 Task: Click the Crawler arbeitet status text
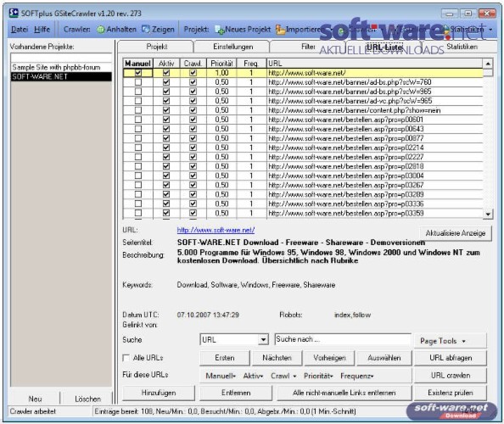(33, 411)
